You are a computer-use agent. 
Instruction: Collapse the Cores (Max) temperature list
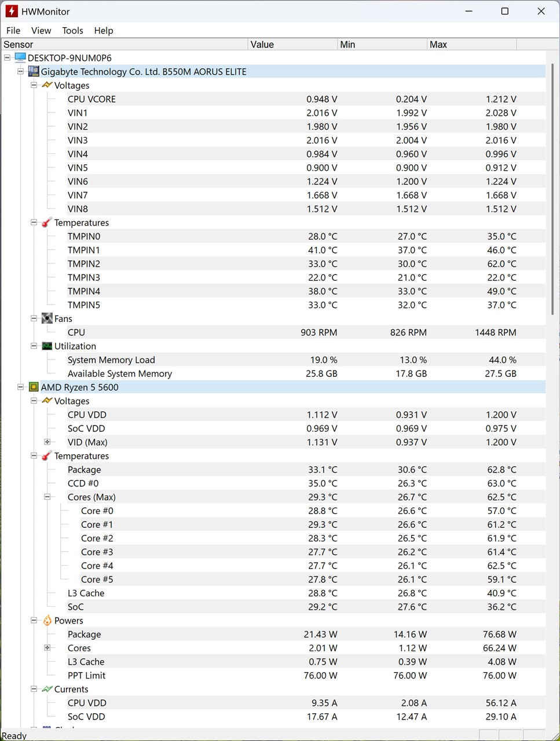47,497
